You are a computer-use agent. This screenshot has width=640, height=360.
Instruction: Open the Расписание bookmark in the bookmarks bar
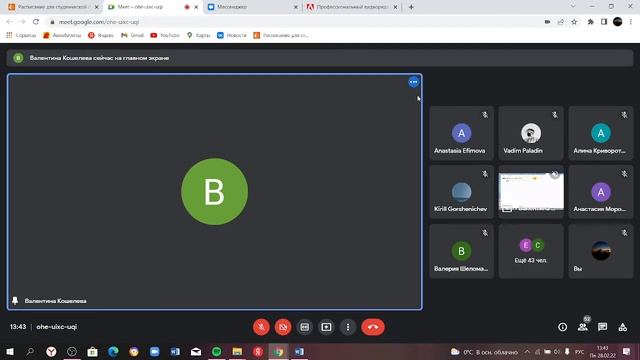[281, 36]
